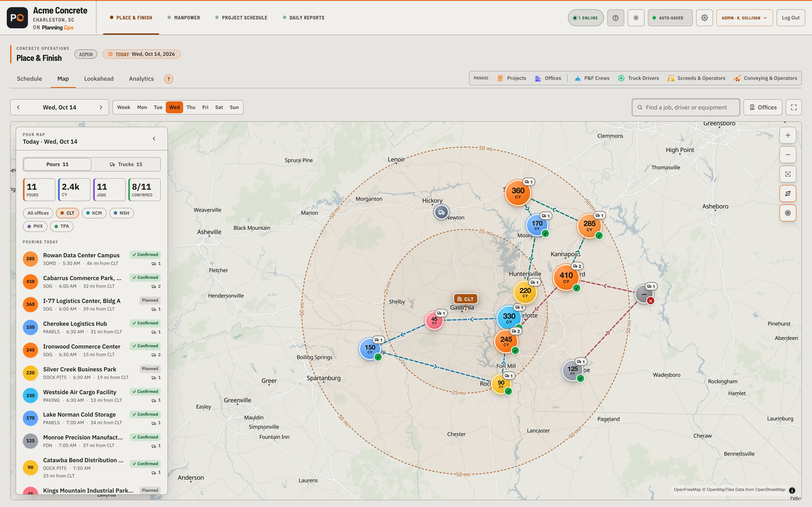Open the settings gear icon

[x=704, y=18]
